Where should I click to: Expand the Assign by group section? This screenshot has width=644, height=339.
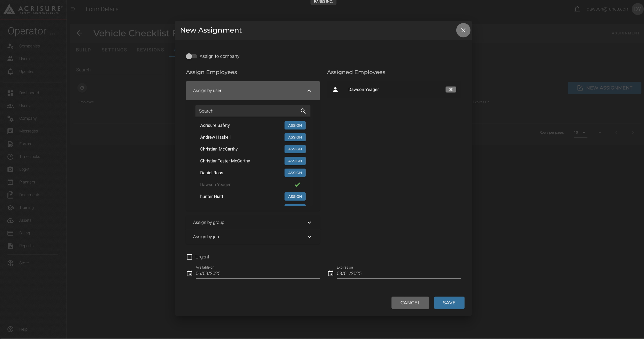pos(253,223)
